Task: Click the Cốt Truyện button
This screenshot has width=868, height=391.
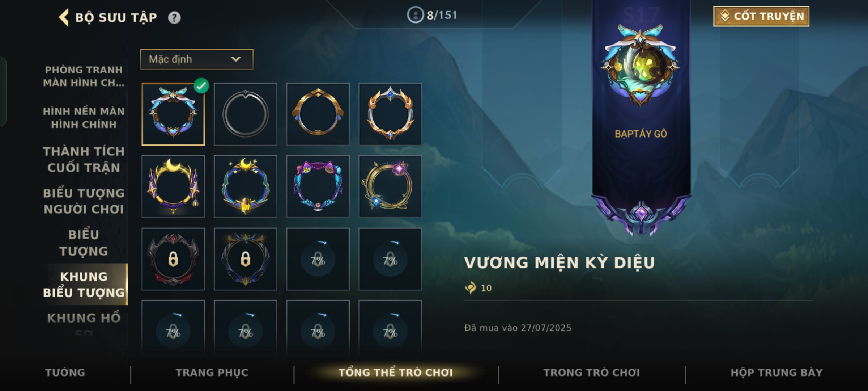Action: [x=761, y=16]
